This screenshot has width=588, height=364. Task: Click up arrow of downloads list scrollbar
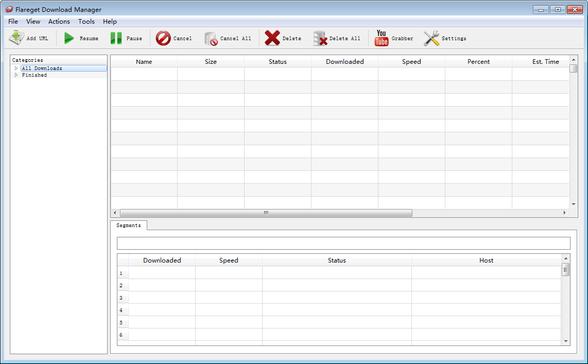pos(574,60)
